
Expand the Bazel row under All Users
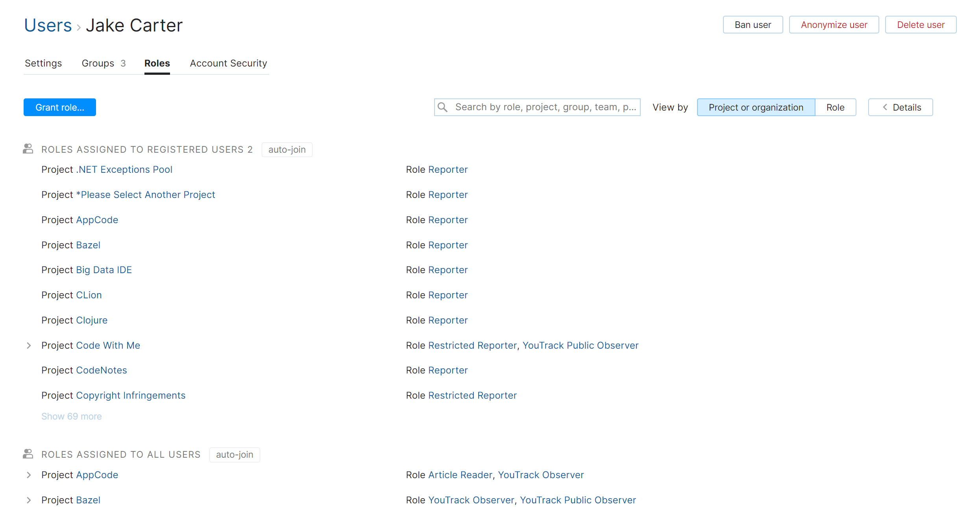point(29,500)
